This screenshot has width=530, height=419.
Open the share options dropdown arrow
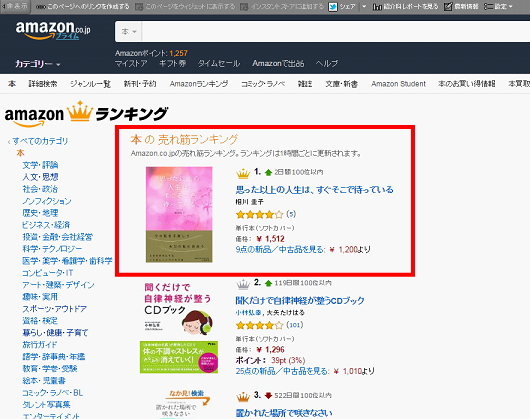pyautogui.click(x=364, y=6)
